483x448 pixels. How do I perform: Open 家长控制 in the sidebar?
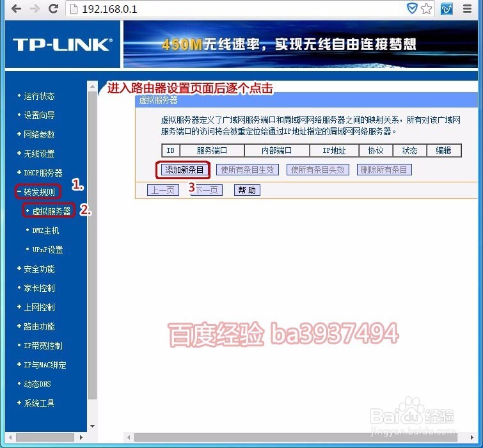tap(39, 288)
